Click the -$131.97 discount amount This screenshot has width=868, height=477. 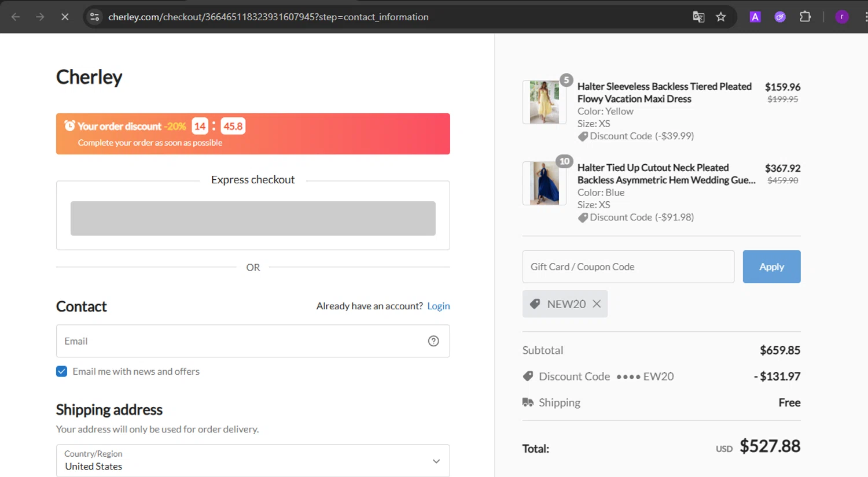pyautogui.click(x=777, y=376)
